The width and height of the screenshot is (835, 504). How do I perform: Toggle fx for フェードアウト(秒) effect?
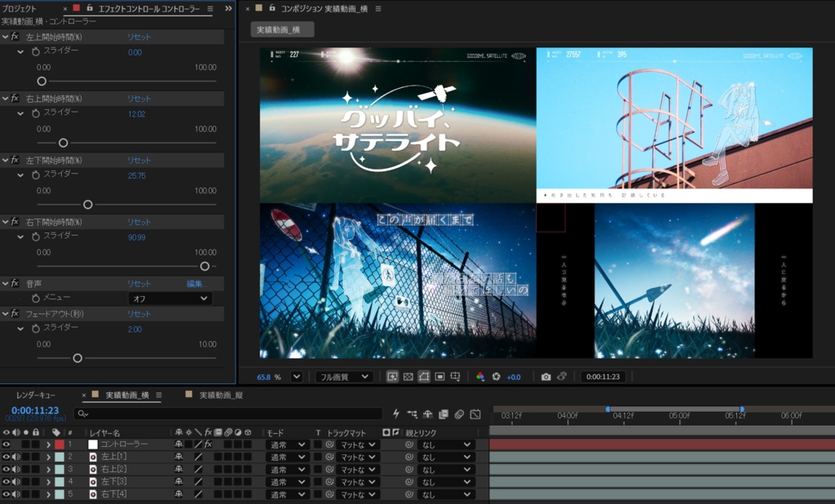(x=15, y=314)
